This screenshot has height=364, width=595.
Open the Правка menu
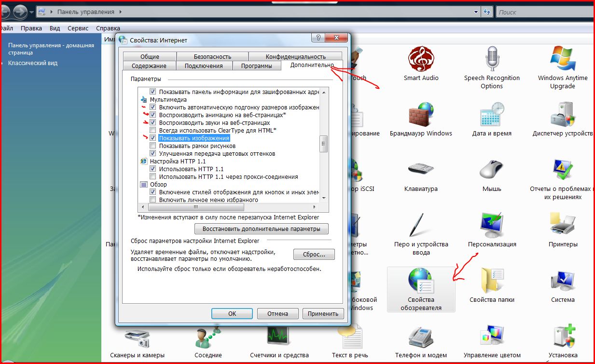coord(31,28)
